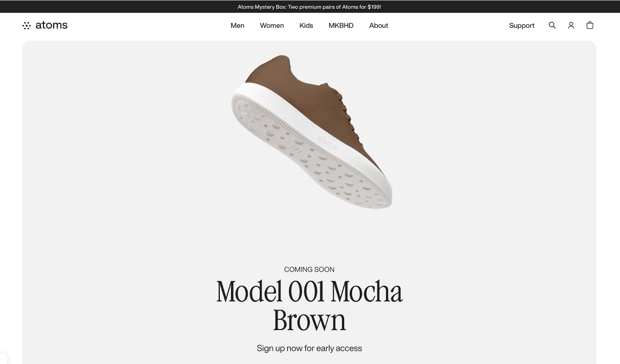Click the Atoms Mystery Box announcement banner
Image resolution: width=620 pixels, height=364 pixels.
309,7
